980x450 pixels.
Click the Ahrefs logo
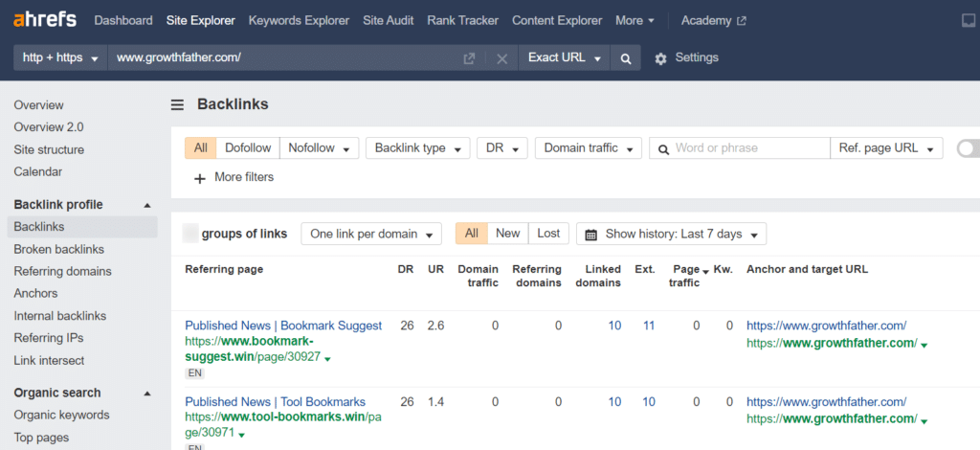coord(44,20)
